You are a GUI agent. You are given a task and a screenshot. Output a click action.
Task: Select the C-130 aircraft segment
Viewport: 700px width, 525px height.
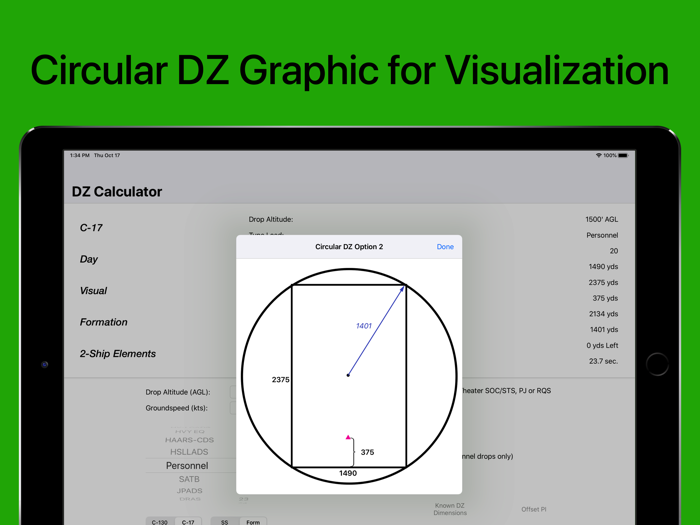tap(159, 521)
